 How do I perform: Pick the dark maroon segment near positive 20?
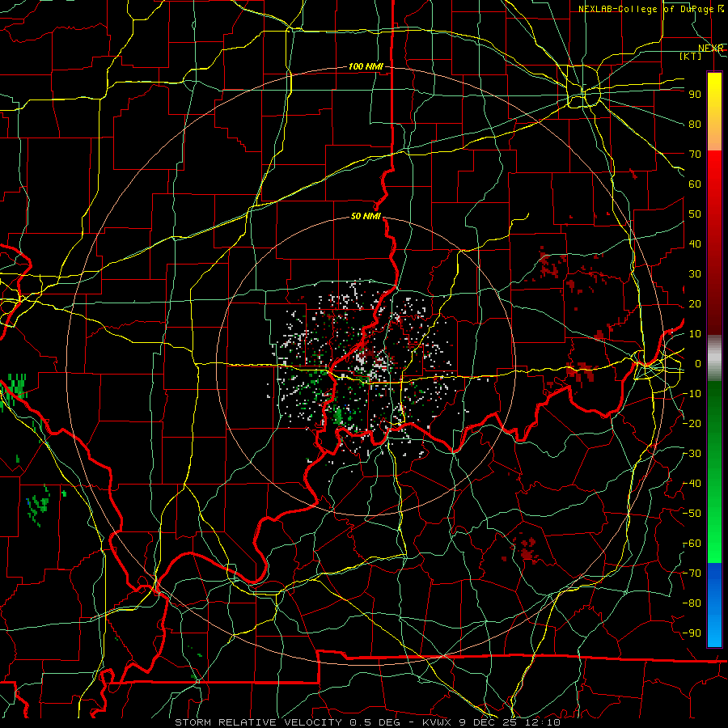pyautogui.click(x=714, y=304)
